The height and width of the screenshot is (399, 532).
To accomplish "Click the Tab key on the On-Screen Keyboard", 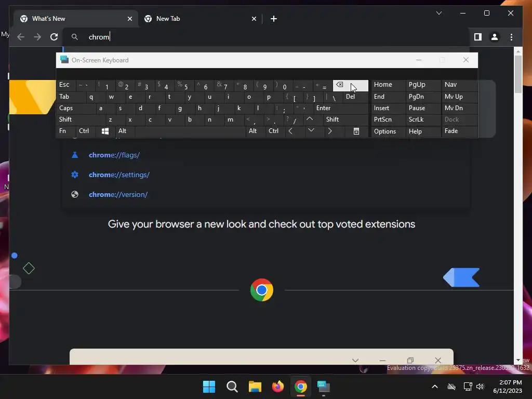I will tap(71, 97).
